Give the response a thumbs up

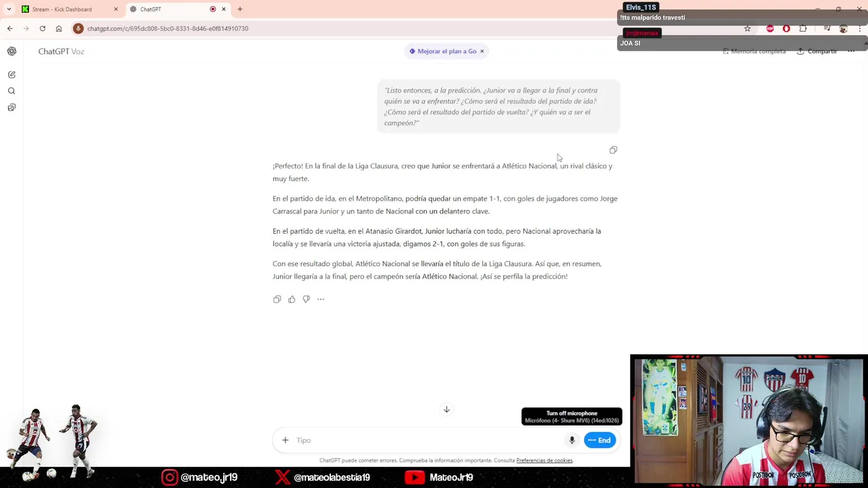point(292,299)
